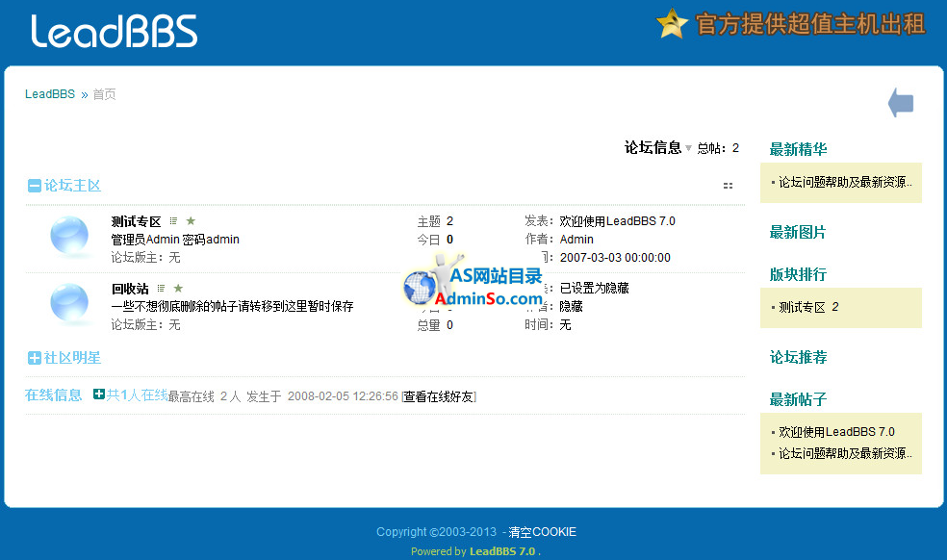Click the LeadBBS logo in header
This screenshot has width=947, height=560.
(x=115, y=31)
